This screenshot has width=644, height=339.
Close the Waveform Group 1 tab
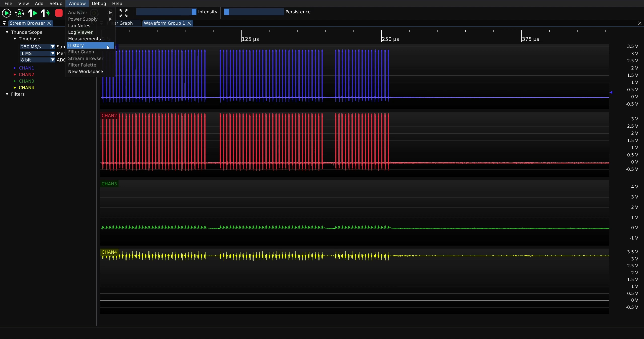(189, 23)
